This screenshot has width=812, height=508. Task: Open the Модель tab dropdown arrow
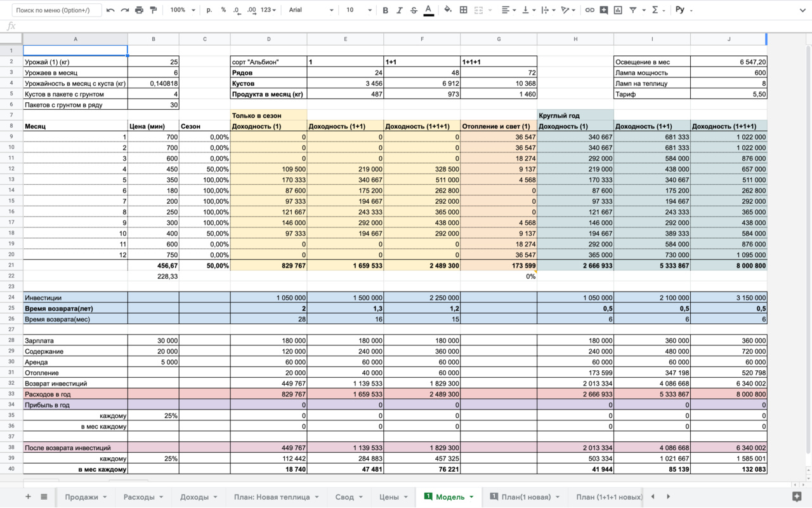(x=471, y=497)
